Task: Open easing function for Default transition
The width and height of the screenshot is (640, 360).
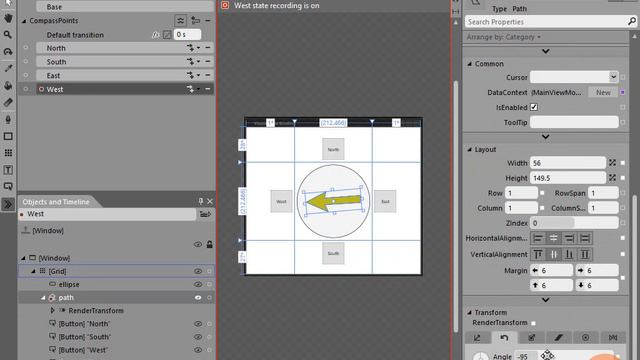Action: tap(167, 35)
